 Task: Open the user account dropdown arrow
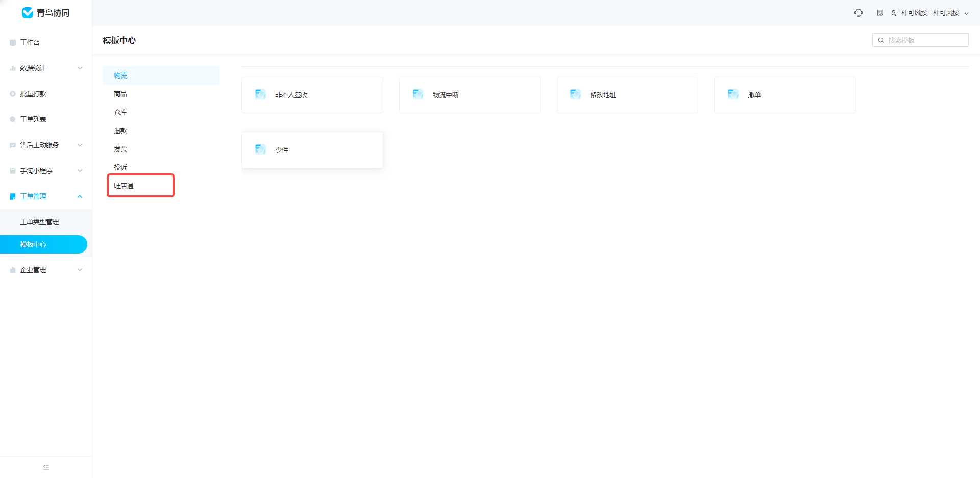966,13
